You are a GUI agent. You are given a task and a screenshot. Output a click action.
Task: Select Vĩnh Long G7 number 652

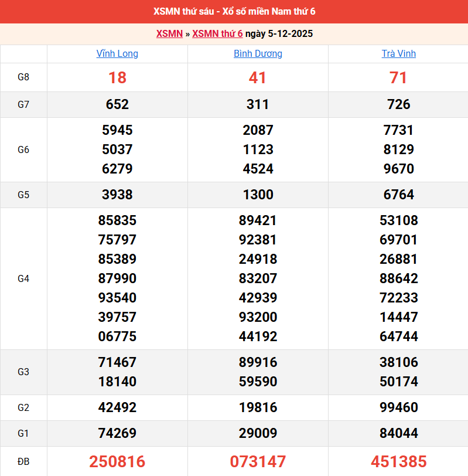click(x=117, y=104)
